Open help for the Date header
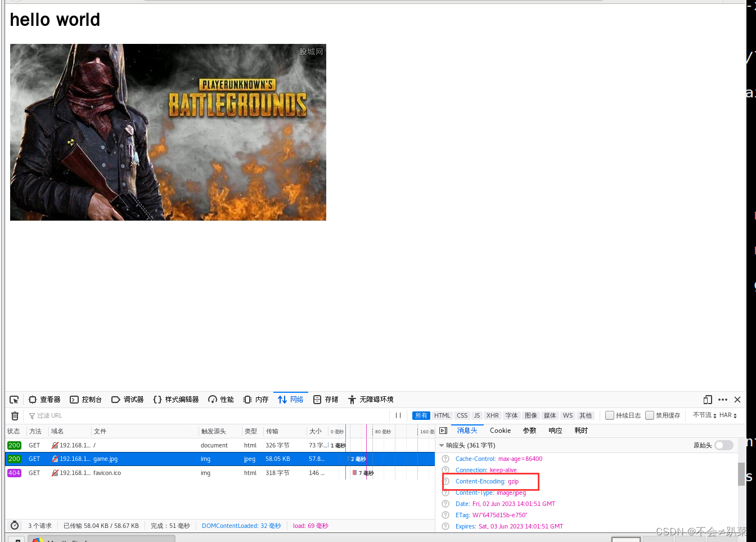This screenshot has height=542, width=756. [x=445, y=504]
